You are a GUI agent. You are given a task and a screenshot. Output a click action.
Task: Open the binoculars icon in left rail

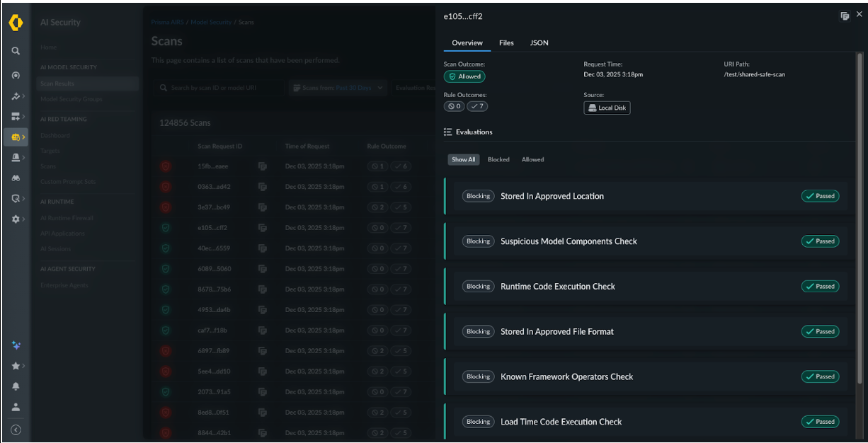point(16,178)
